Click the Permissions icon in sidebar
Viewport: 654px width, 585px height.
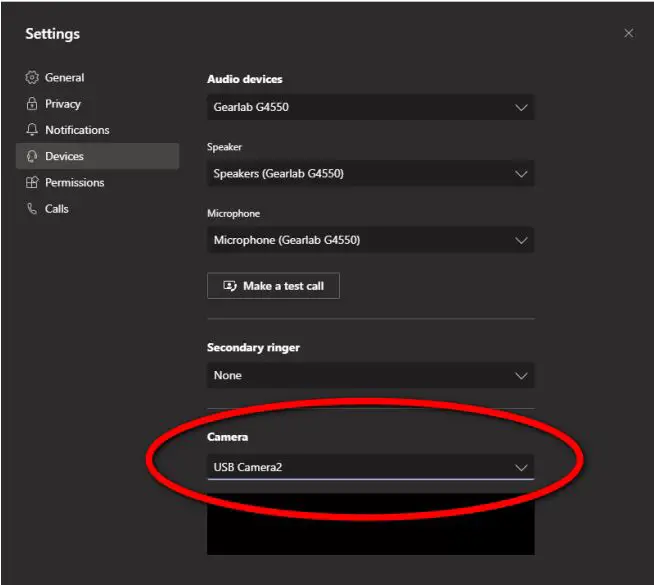coord(32,183)
